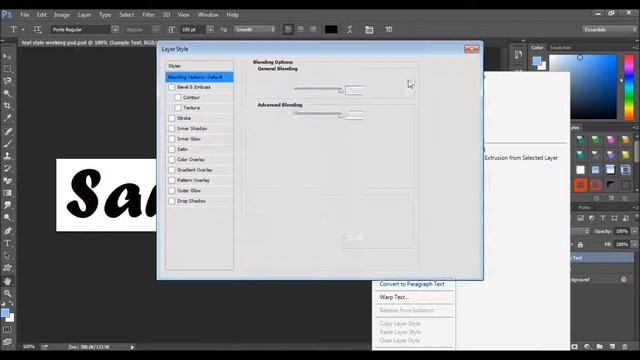640x360 pixels.
Task: Click Quick Mask mode icon
Action: tap(7, 329)
